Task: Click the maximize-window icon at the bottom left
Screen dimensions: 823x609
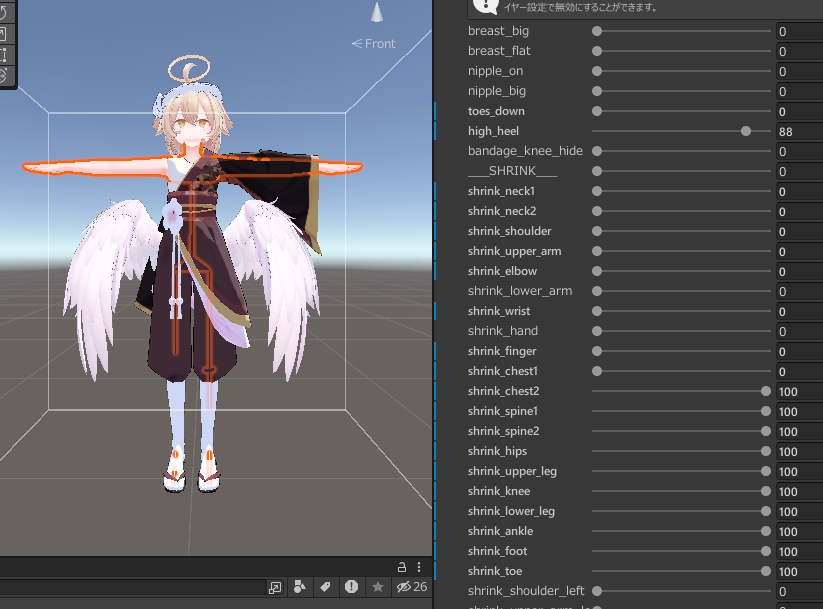Action: point(275,588)
